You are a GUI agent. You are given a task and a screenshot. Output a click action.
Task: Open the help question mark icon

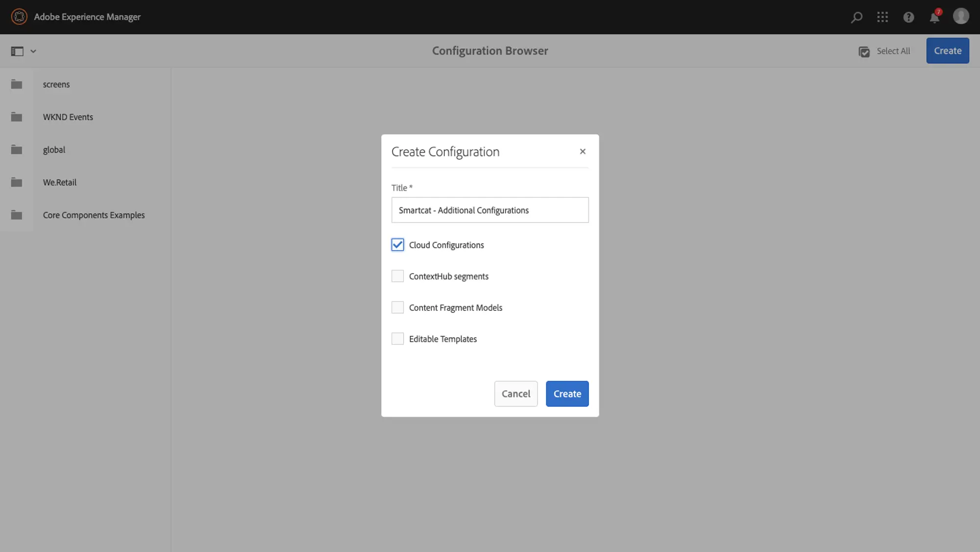(908, 17)
